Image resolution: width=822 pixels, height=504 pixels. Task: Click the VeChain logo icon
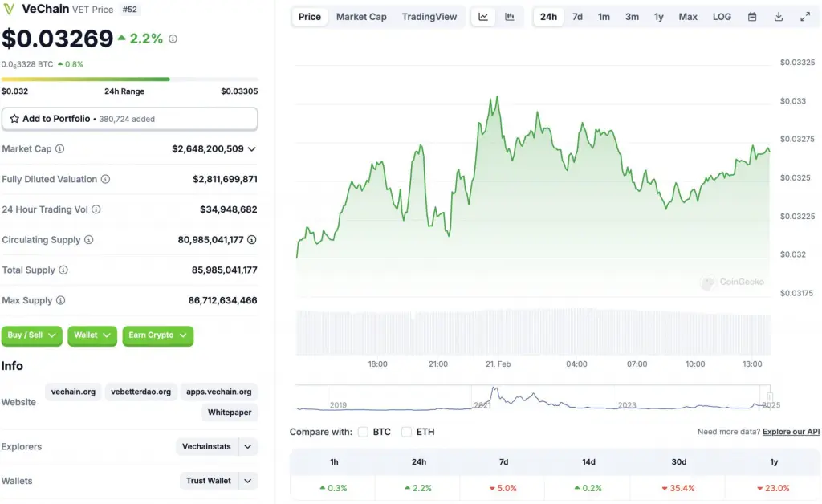point(9,9)
